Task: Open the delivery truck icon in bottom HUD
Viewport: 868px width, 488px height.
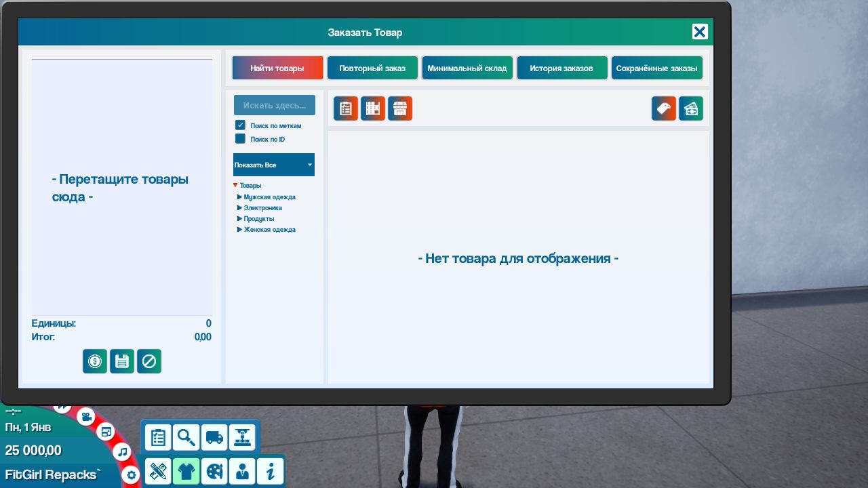Action: [214, 438]
